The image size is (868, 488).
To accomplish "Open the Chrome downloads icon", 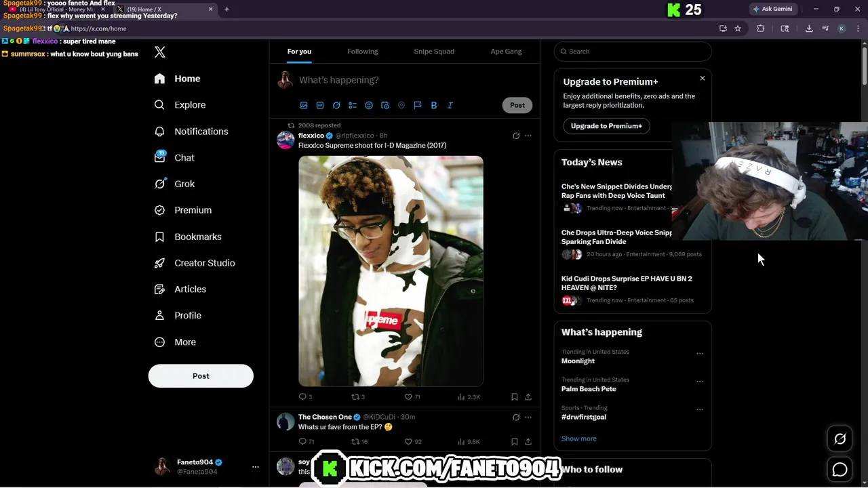I will tap(809, 28).
